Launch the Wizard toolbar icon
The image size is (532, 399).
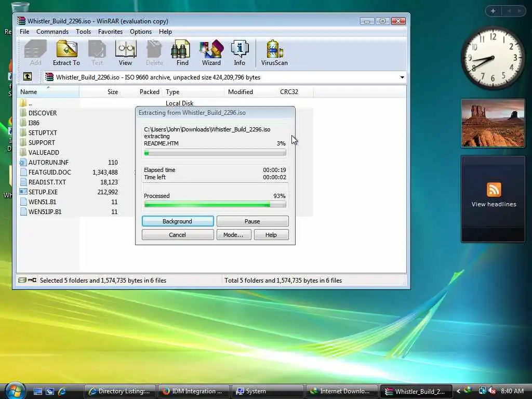point(211,52)
